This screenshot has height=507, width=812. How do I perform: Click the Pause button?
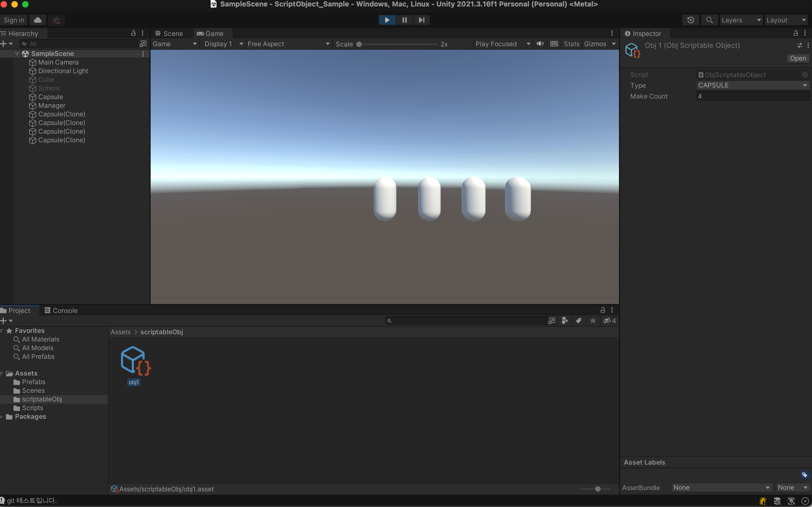click(x=404, y=20)
